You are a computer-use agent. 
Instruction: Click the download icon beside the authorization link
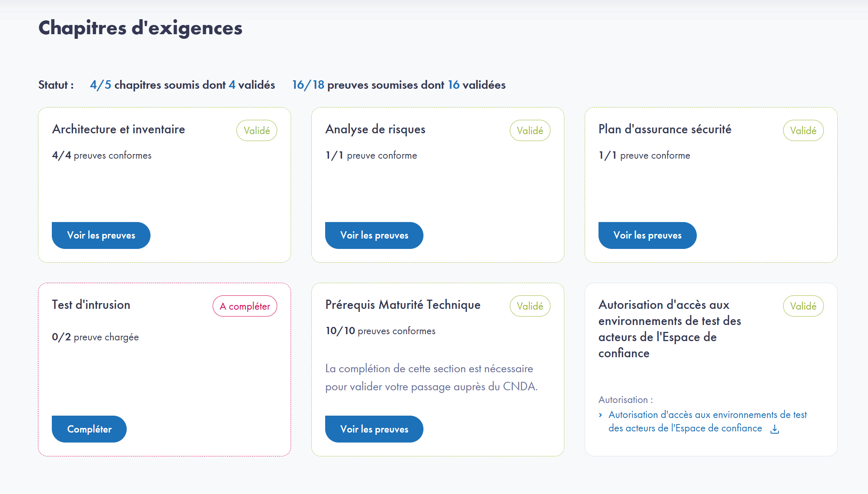(x=775, y=429)
